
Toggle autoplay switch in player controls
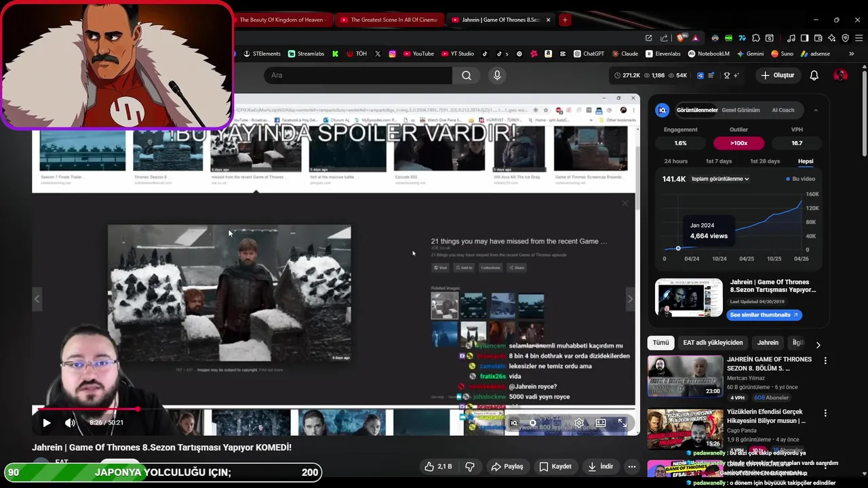point(534,423)
